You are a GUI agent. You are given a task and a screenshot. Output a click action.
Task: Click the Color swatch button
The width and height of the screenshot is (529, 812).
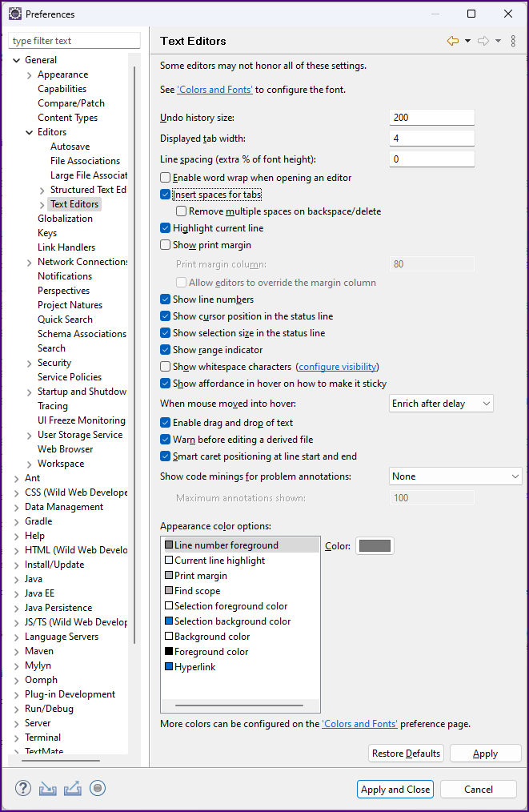click(x=375, y=546)
